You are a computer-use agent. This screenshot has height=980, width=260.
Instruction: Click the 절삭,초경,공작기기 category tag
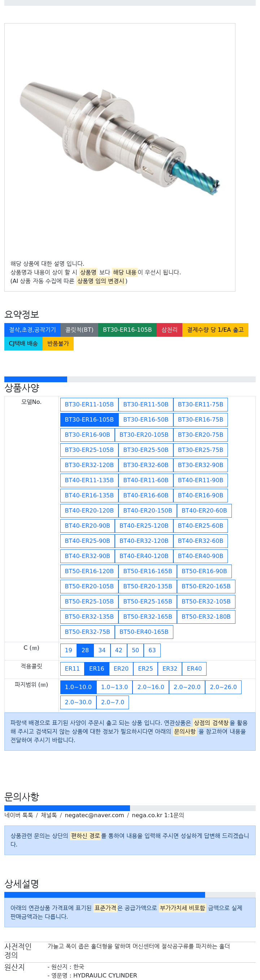32,330
